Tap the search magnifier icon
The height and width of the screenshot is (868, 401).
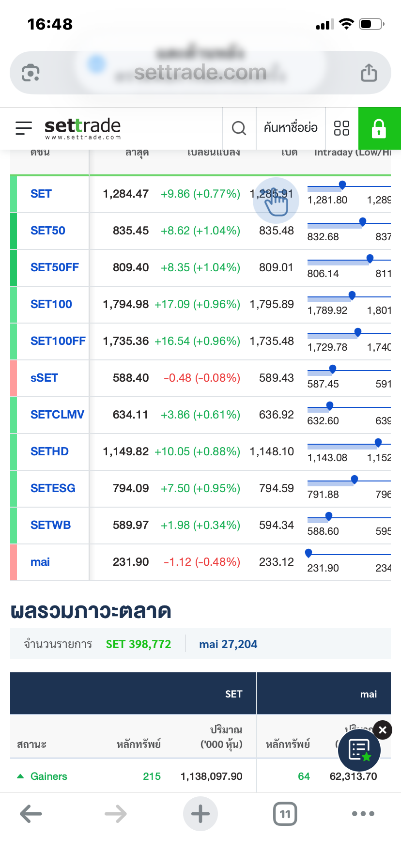(x=239, y=128)
